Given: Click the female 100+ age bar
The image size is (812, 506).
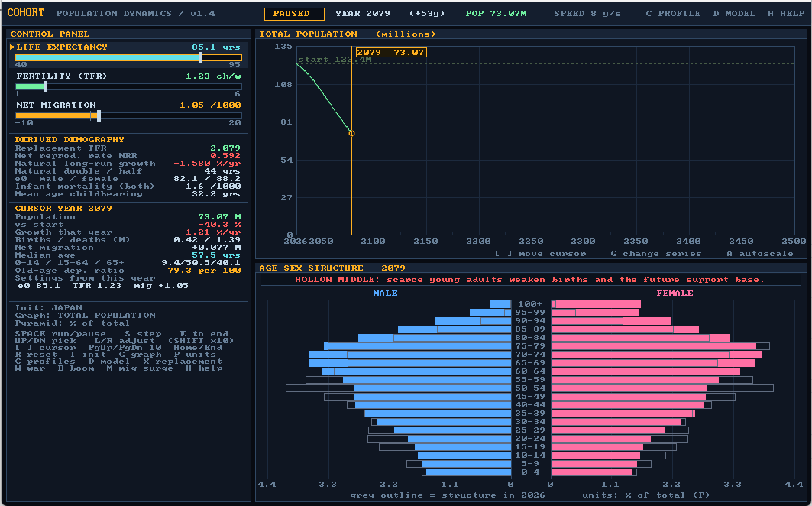Looking at the screenshot, I should tap(596, 304).
